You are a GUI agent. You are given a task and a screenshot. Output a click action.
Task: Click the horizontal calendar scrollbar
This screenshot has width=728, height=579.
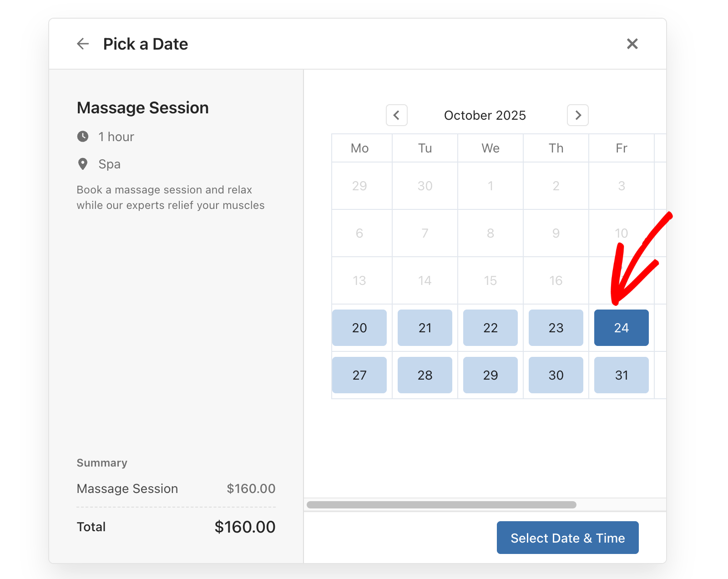441,505
